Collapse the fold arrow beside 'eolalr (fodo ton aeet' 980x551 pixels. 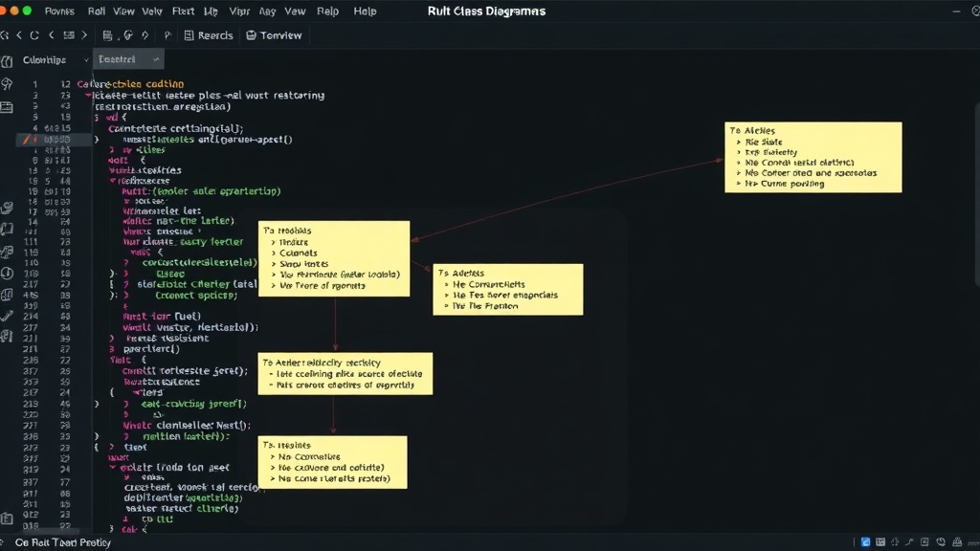(x=113, y=467)
